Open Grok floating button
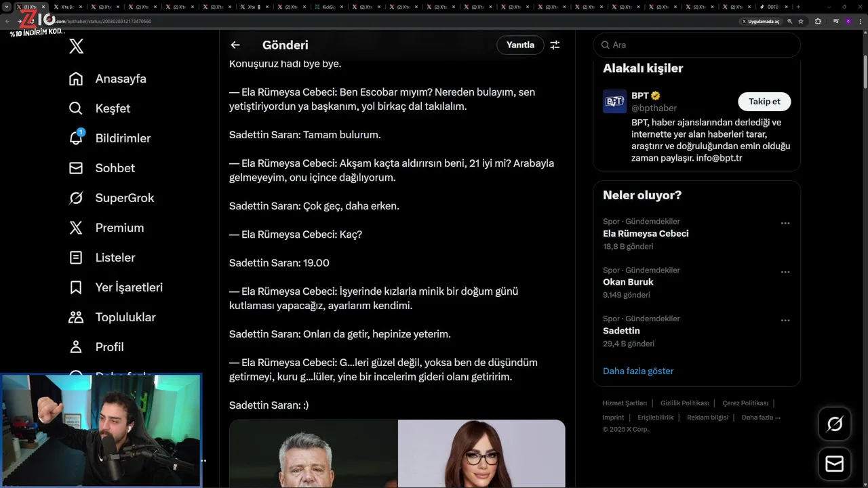Image resolution: width=868 pixels, height=488 pixels. click(835, 424)
